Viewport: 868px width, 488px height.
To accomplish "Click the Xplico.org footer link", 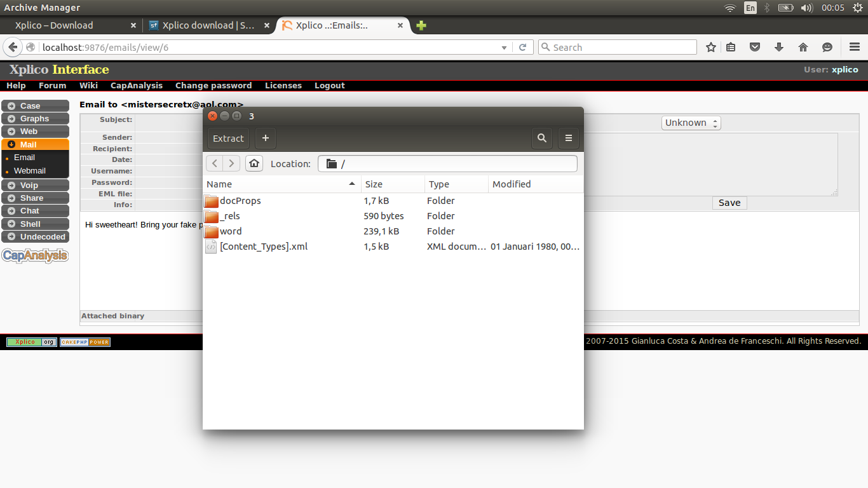I will (32, 342).
